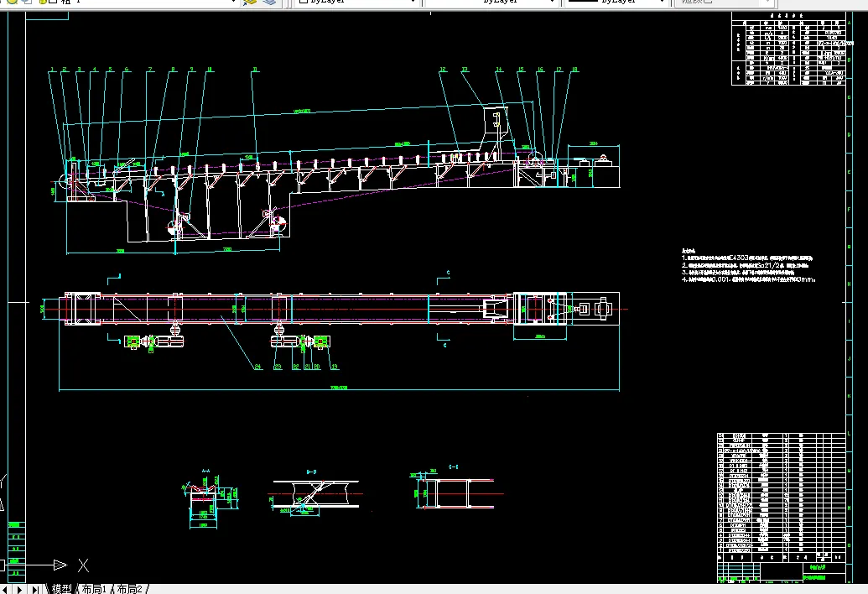Image resolution: width=868 pixels, height=594 pixels.
Task: Click the previous-tab scroll arrow
Action: pyautogui.click(x=4, y=590)
